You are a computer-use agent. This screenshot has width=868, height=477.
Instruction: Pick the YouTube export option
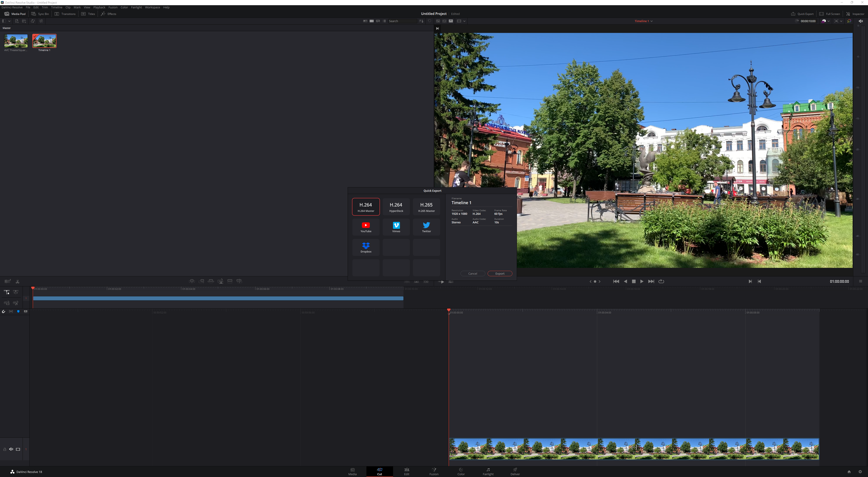[366, 227]
